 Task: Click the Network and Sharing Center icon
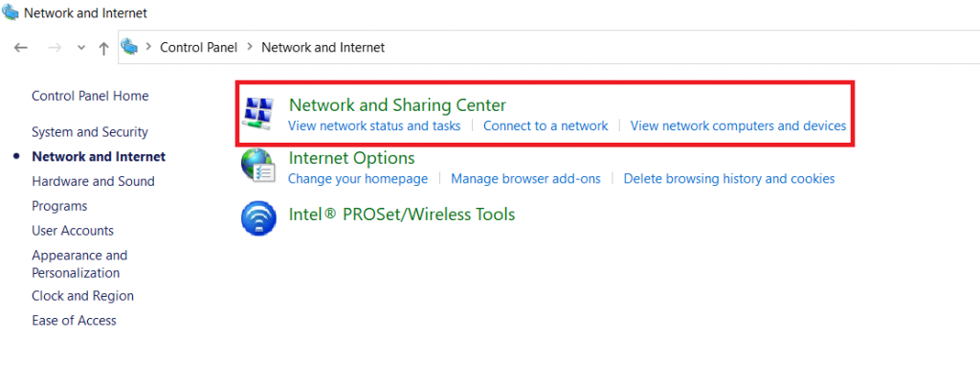click(x=257, y=114)
